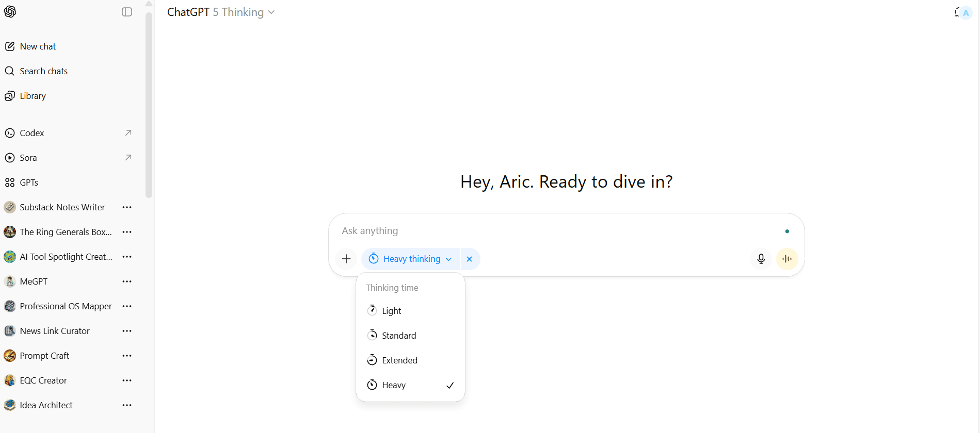Start a New chat

(x=38, y=46)
